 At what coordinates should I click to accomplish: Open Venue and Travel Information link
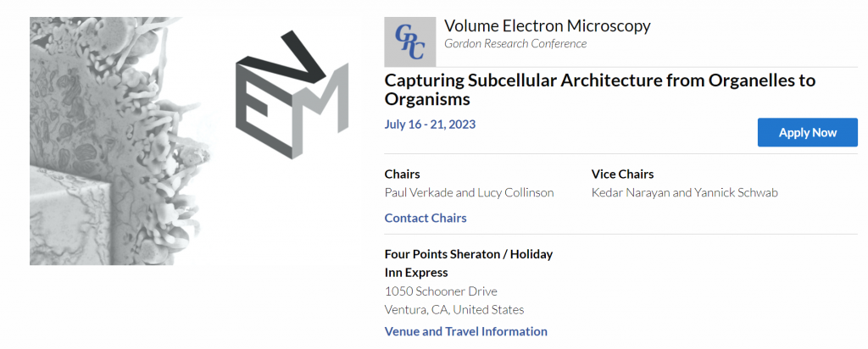(465, 331)
